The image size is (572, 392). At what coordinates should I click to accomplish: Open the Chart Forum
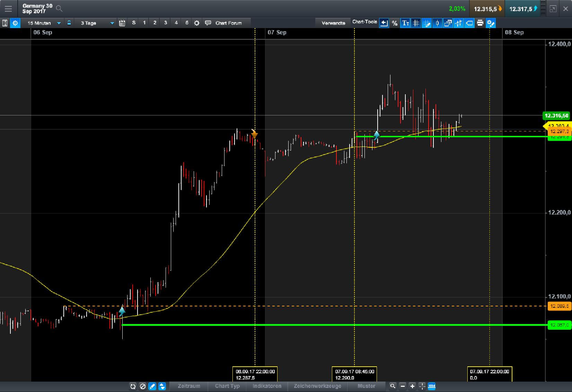[x=228, y=23]
